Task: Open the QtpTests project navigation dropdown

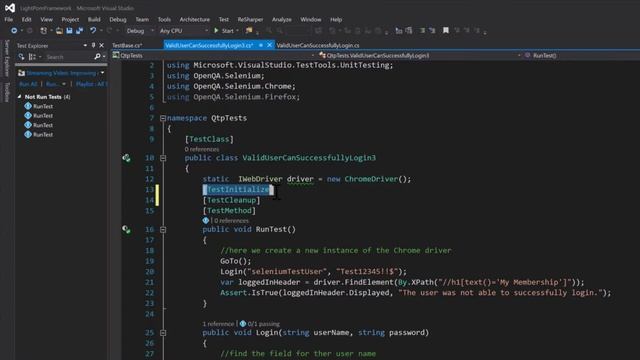Action: pos(313,56)
